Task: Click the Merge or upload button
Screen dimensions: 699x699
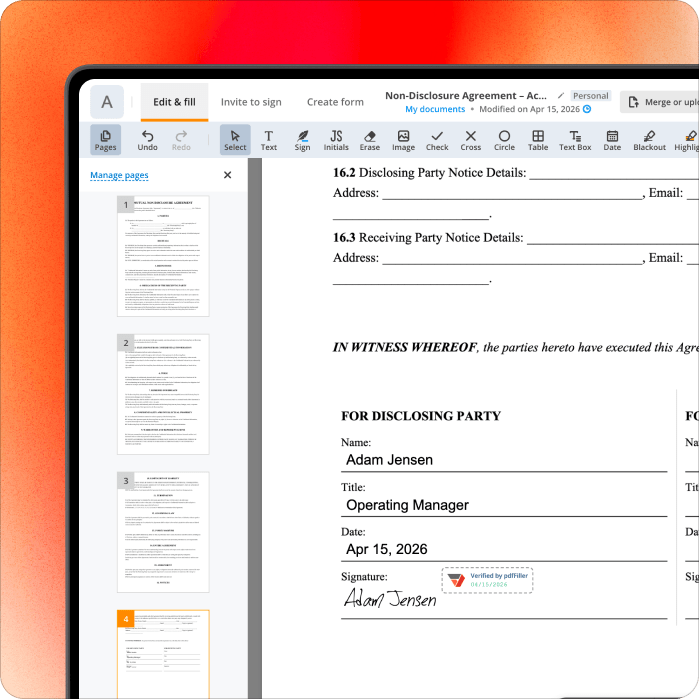Action: pyautogui.click(x=660, y=102)
